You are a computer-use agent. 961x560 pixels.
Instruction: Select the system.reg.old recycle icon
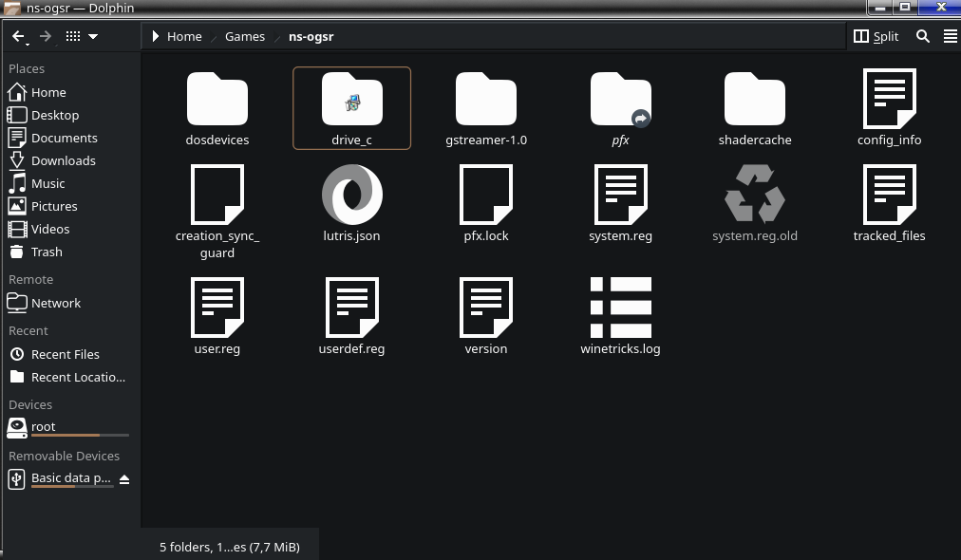(x=754, y=195)
